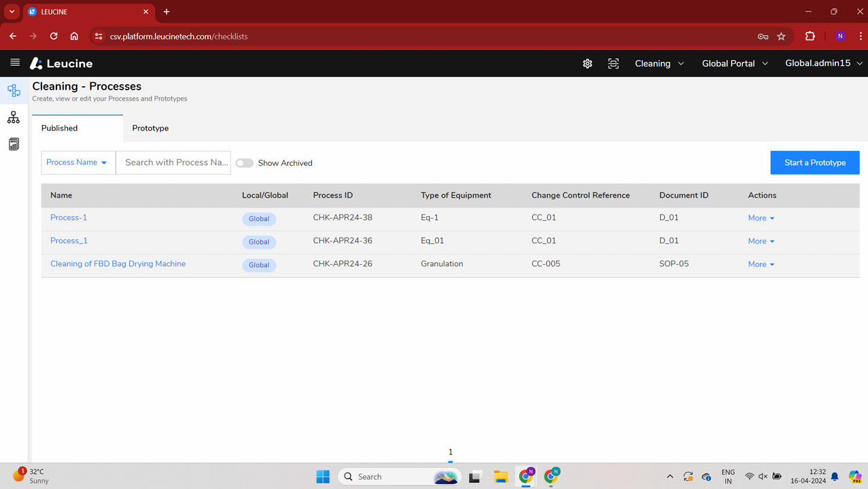Go back with browser back arrow
868x489 pixels.
pos(13,36)
